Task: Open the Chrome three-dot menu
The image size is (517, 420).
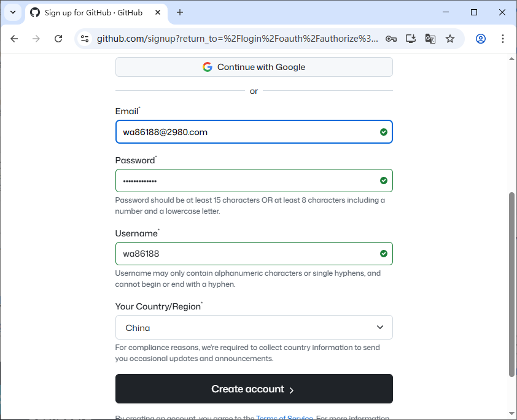Action: coord(503,39)
